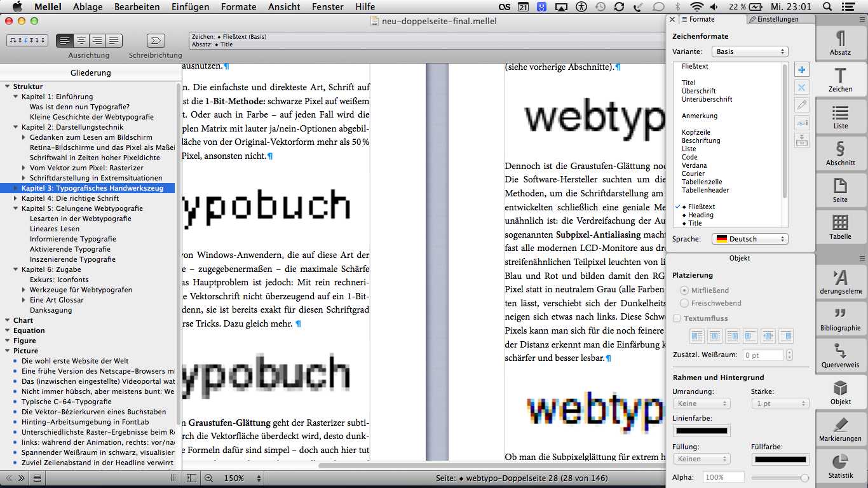Open the Variante dropdown showing Basis
The image size is (868, 488).
[749, 51]
